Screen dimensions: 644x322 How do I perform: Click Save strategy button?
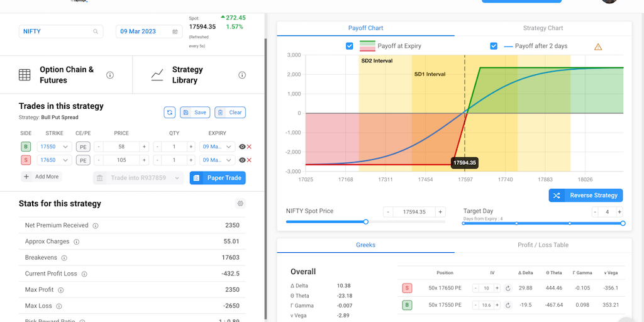(195, 113)
